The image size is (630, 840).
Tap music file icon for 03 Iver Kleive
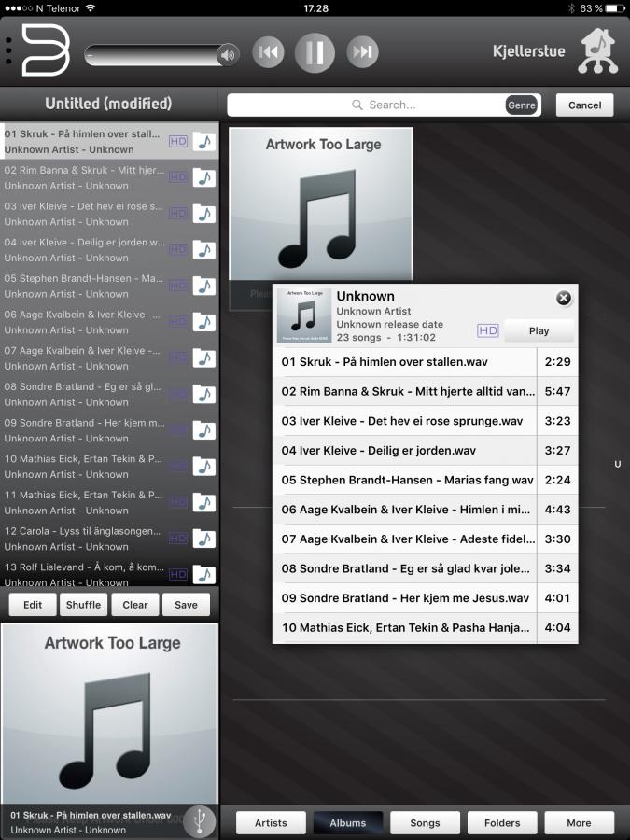[204, 214]
